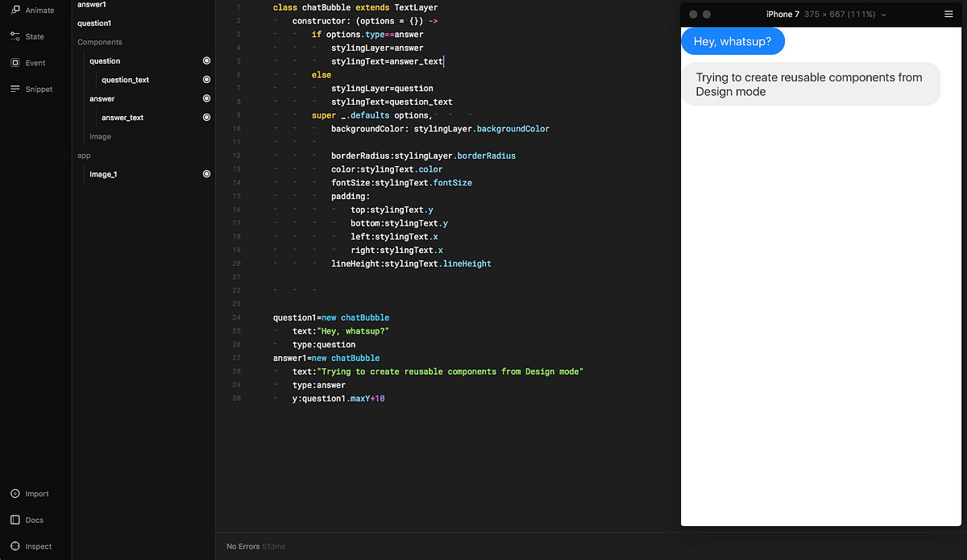This screenshot has height=560, width=967.
Task: Click line number 30 in gutter
Action: tap(236, 399)
